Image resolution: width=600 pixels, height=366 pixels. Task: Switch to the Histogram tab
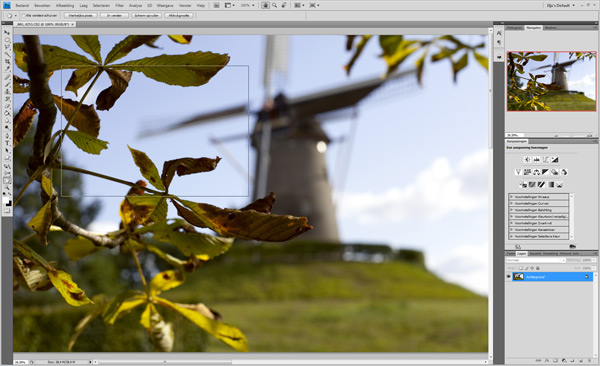coord(514,28)
